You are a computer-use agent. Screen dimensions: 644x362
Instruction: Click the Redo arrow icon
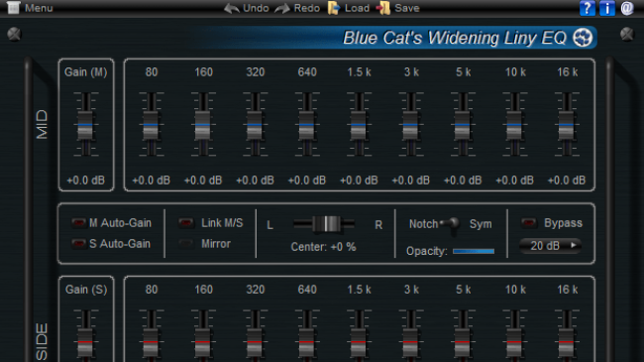[282, 8]
